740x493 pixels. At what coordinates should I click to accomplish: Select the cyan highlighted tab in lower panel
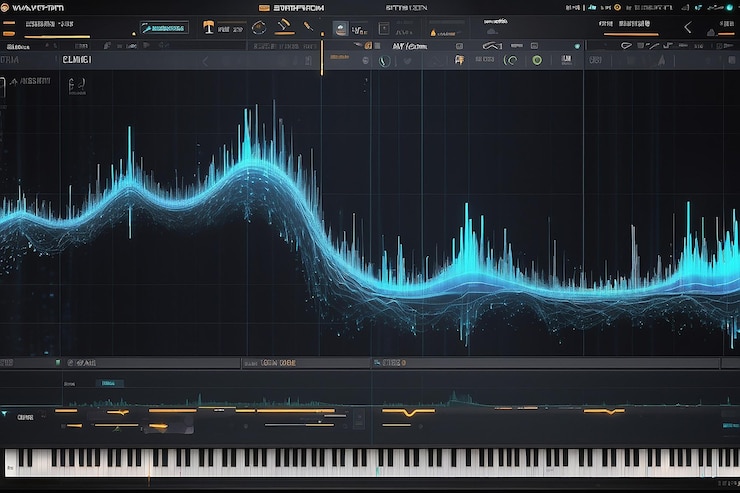[109, 384]
